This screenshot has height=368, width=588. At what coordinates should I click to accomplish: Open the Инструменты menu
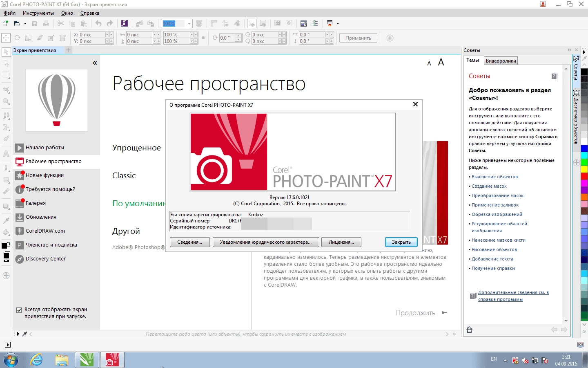[x=38, y=13]
